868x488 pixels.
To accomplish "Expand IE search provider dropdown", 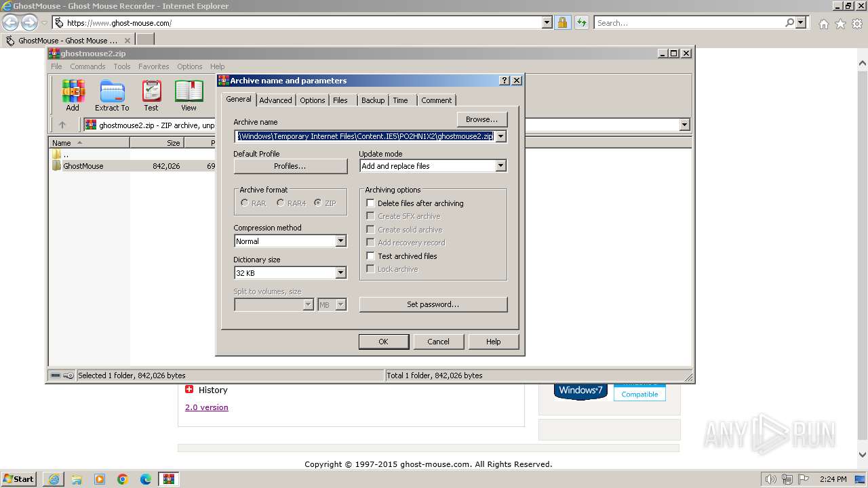I will coord(801,23).
